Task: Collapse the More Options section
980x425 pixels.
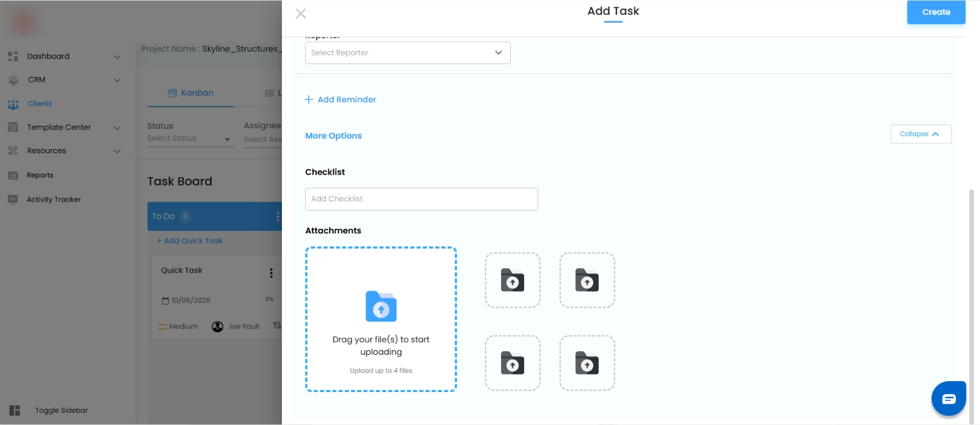Action: tap(920, 134)
